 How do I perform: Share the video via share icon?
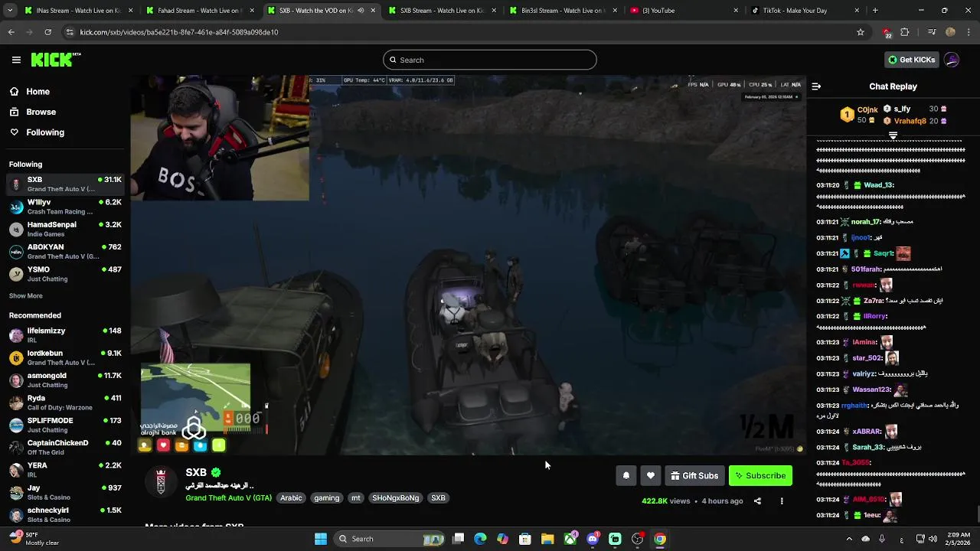click(x=757, y=501)
